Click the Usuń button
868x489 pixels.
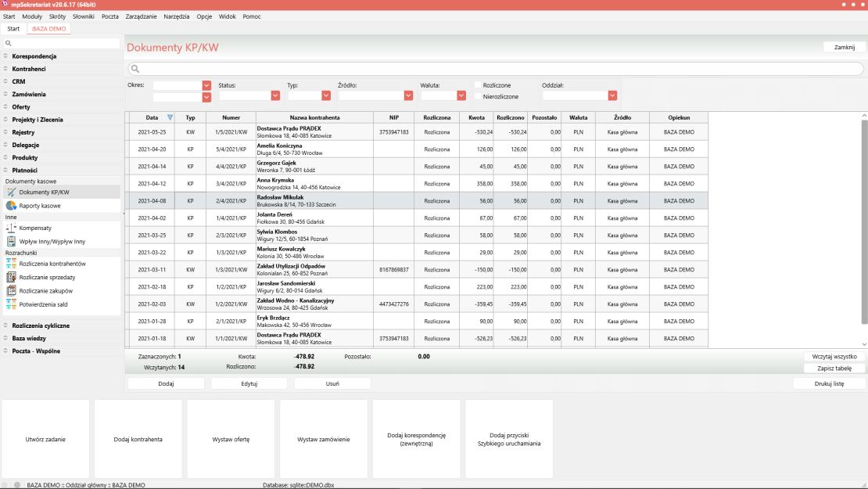332,383
